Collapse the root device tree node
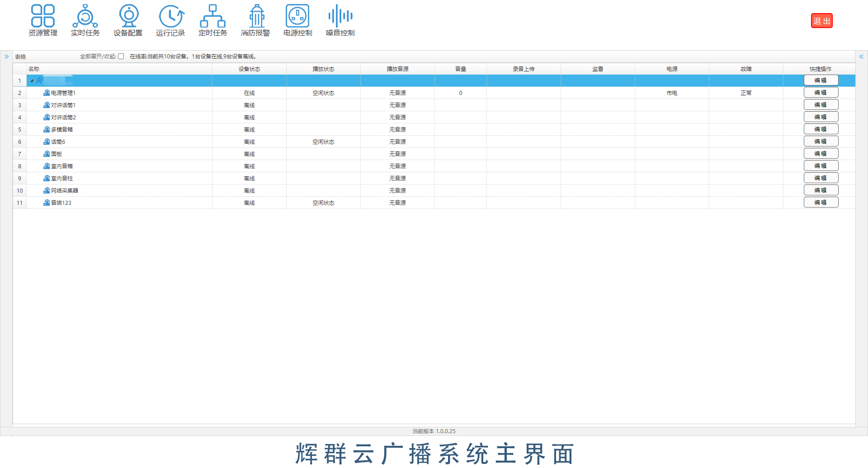 32,80
